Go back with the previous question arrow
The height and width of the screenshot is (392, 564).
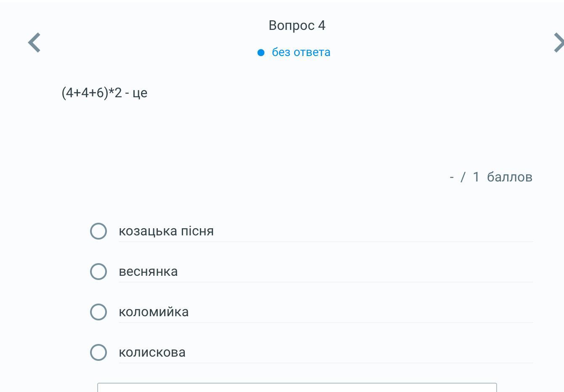(34, 43)
